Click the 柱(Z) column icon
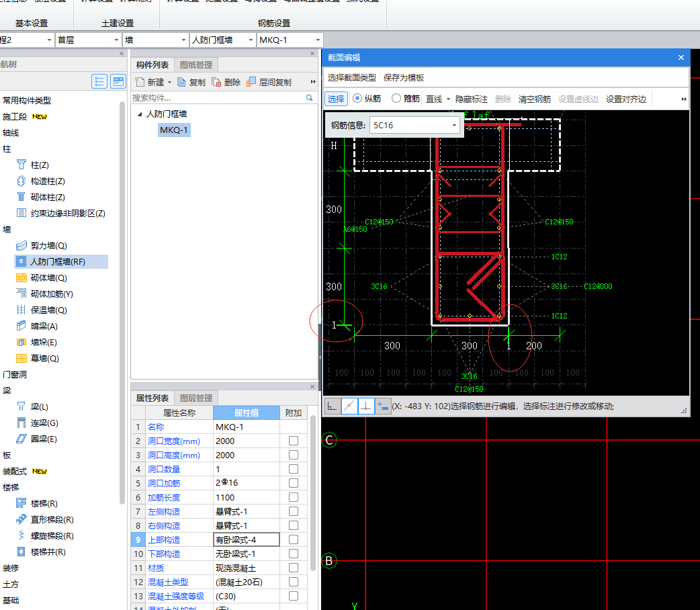 [x=21, y=165]
